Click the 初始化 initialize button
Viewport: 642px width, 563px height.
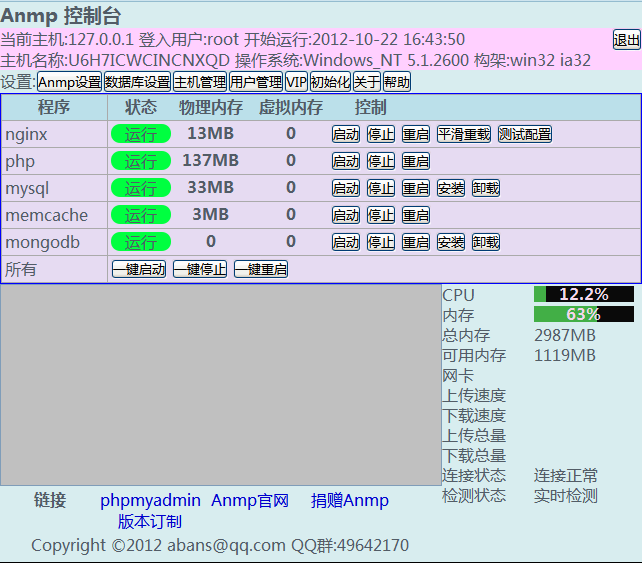click(330, 82)
